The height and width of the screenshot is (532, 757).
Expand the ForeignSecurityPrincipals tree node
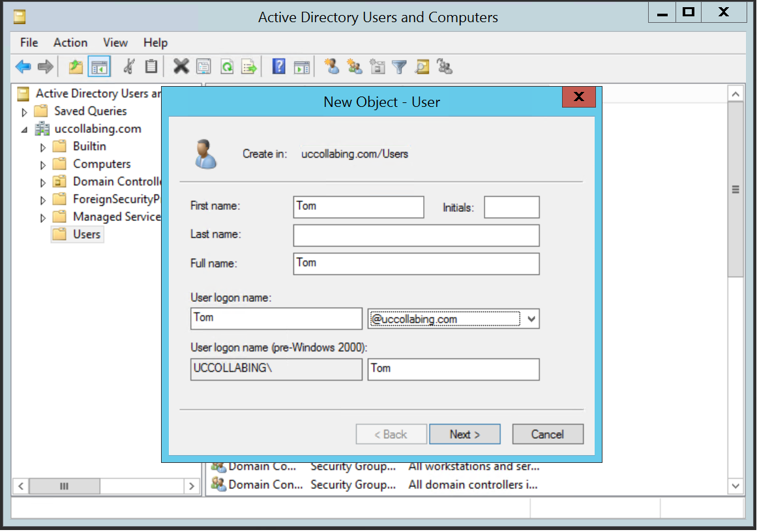pyautogui.click(x=43, y=200)
